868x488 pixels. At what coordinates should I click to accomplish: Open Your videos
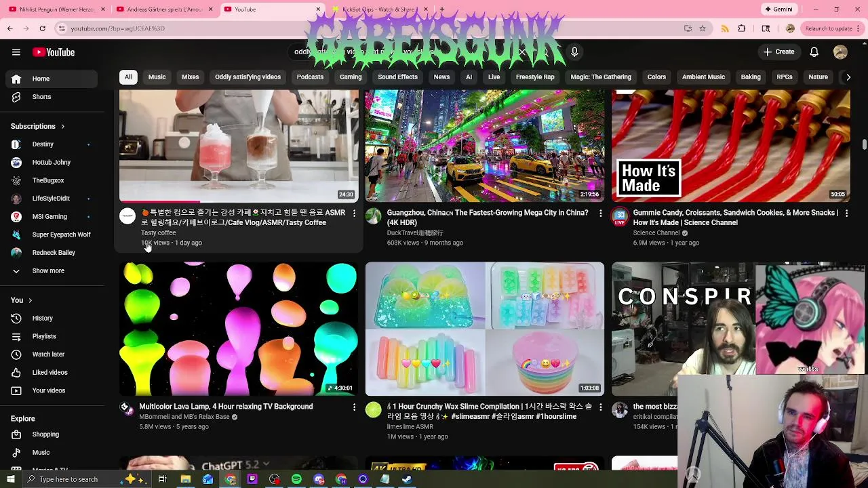[x=52, y=390]
